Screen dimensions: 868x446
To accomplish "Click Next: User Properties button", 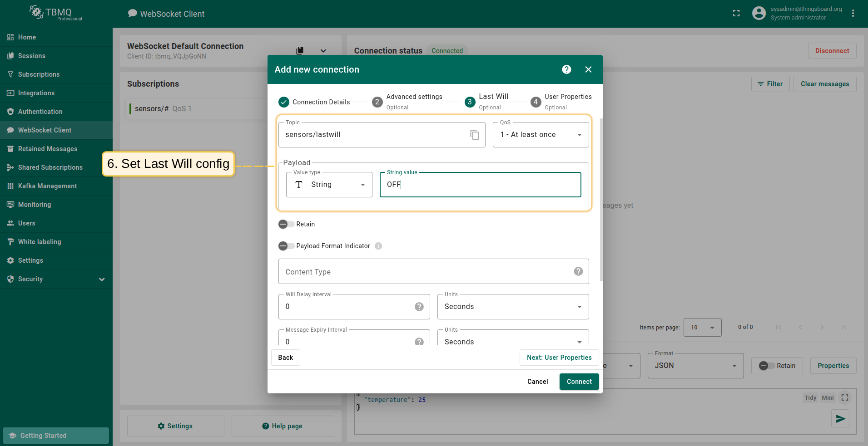I will click(559, 358).
